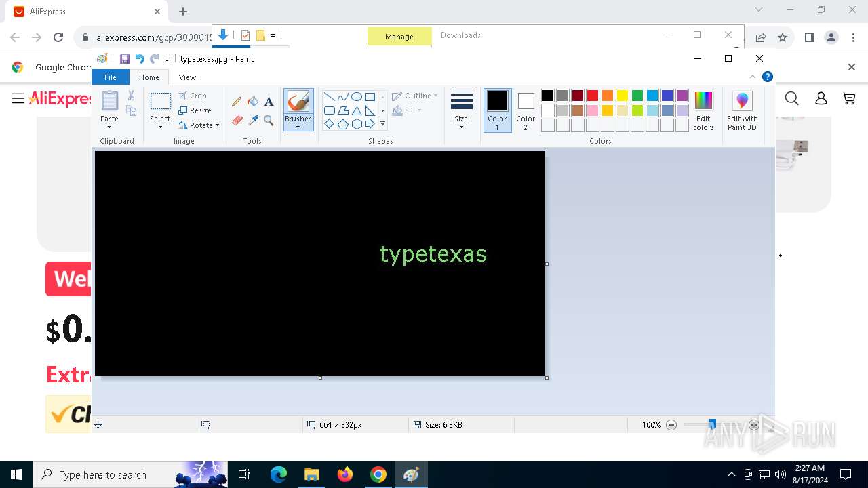Pick the purple color swatch
The width and height of the screenshot is (868, 488).
point(682,96)
